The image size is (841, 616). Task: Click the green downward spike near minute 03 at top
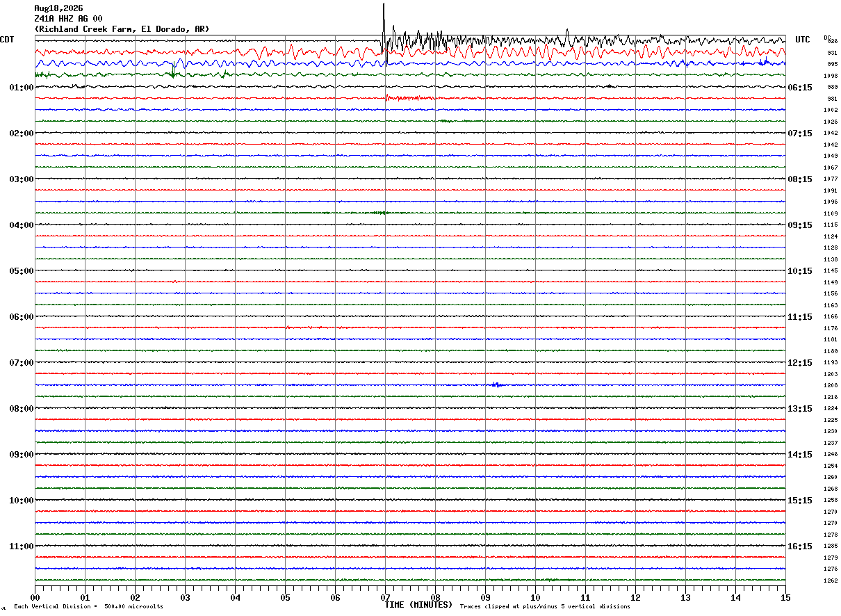pyautogui.click(x=173, y=69)
